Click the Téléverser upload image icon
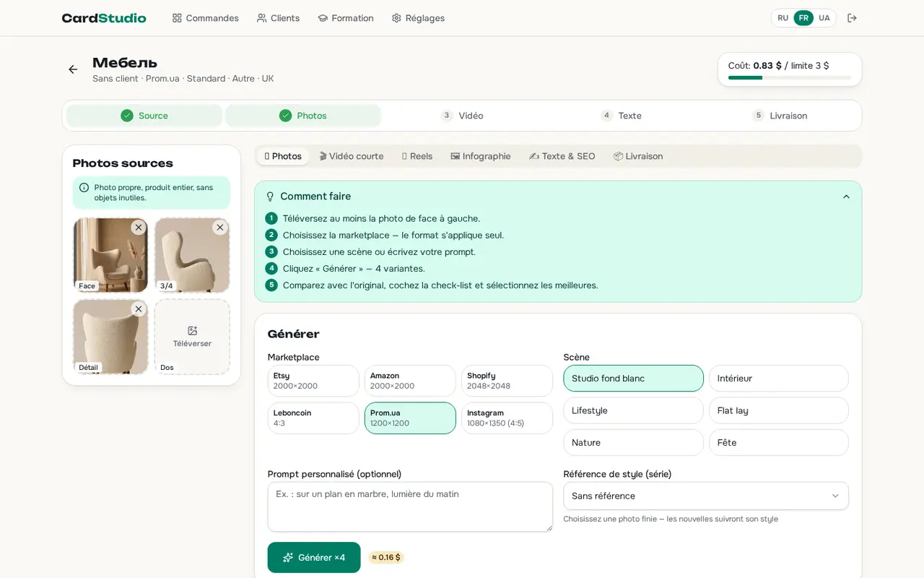This screenshot has width=924, height=578. (x=192, y=330)
